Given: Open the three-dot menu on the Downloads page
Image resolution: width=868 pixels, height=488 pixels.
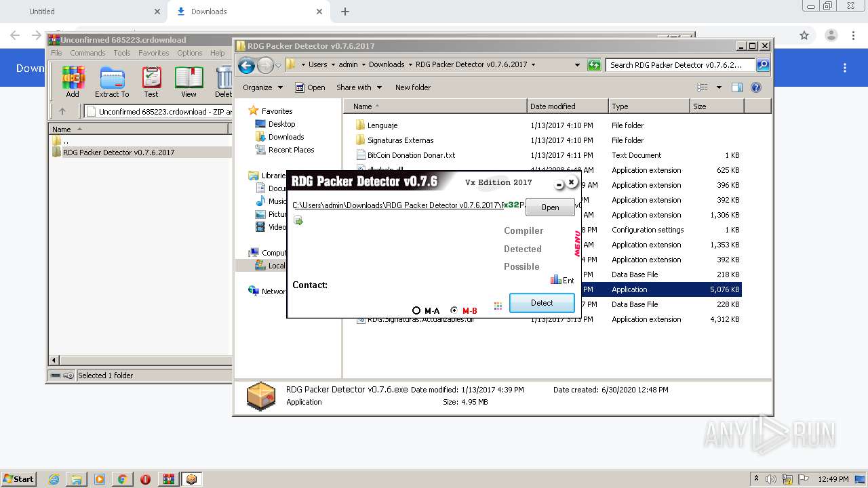Looking at the screenshot, I should (845, 68).
